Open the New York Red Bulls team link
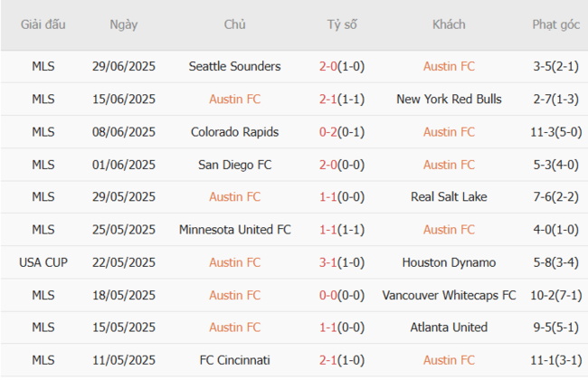Viewport: 588px width, 380px height. click(x=449, y=99)
